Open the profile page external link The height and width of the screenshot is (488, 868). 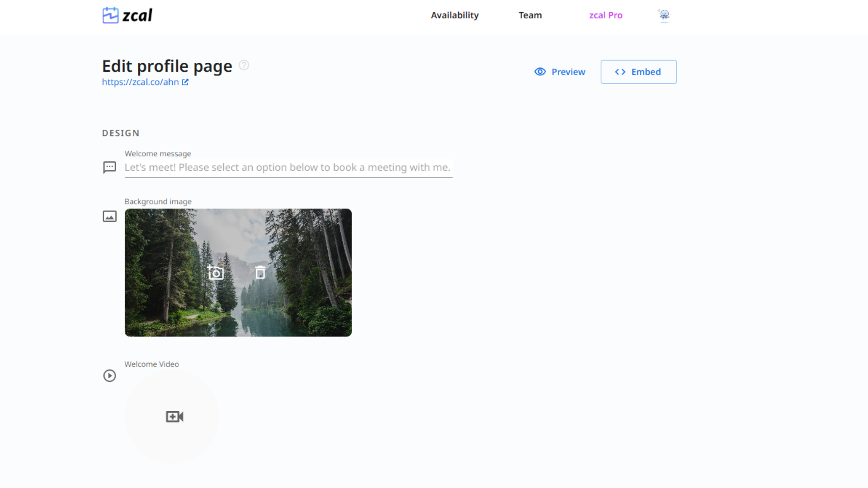(x=185, y=82)
